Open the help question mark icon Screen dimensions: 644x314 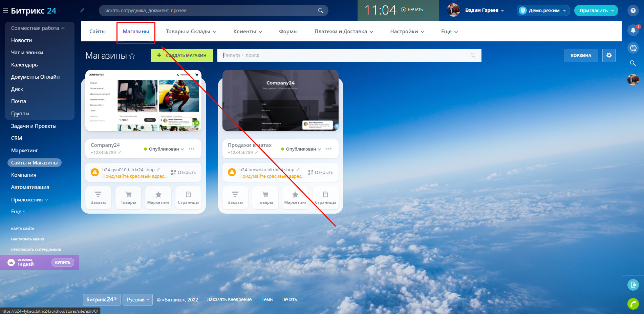click(633, 11)
